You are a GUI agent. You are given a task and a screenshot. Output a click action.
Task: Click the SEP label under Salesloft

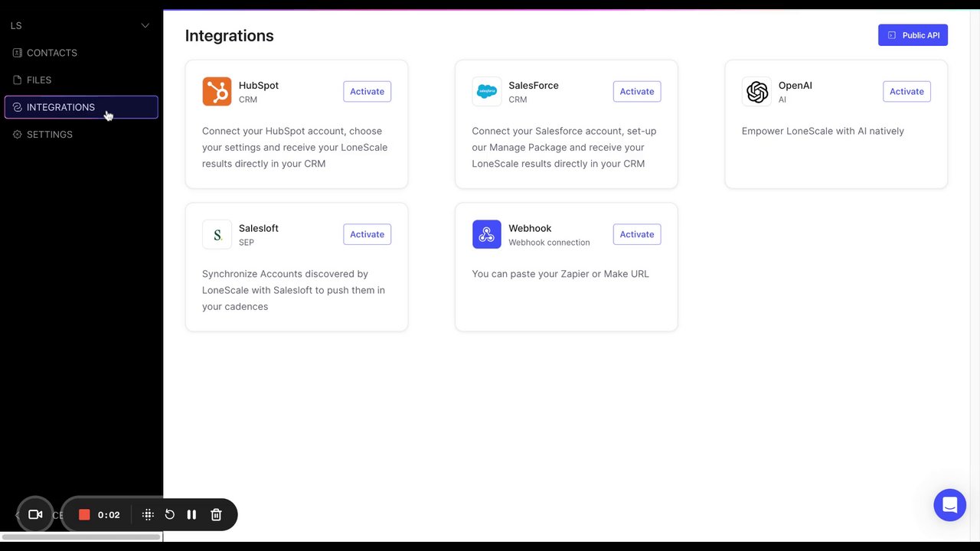pyautogui.click(x=247, y=243)
